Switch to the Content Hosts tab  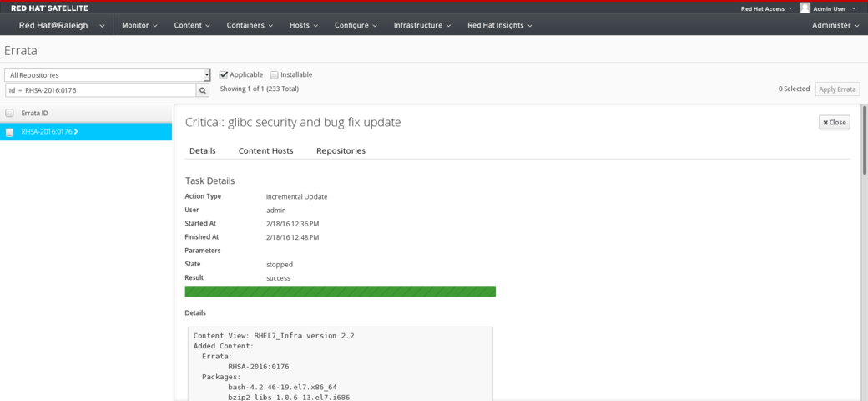click(x=265, y=150)
